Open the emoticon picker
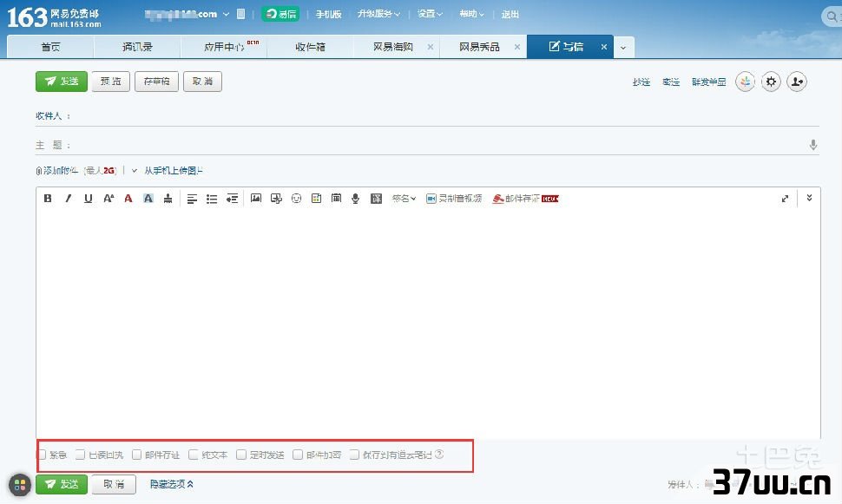 click(x=296, y=199)
